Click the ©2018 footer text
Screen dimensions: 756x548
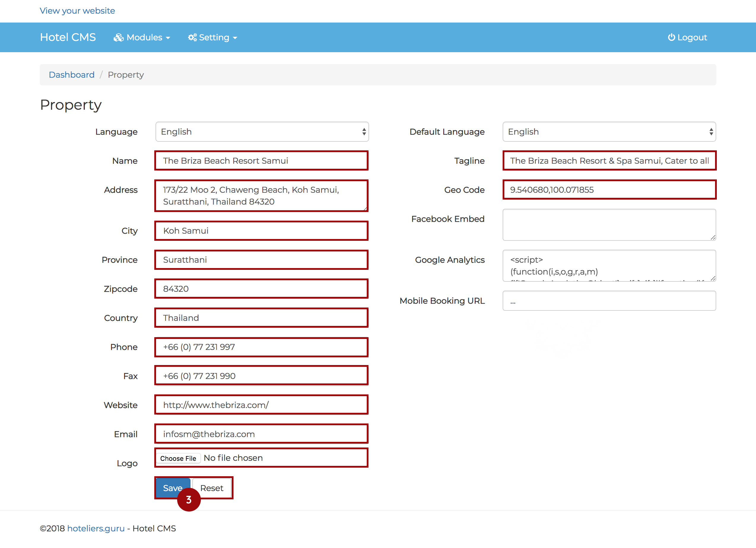52,528
